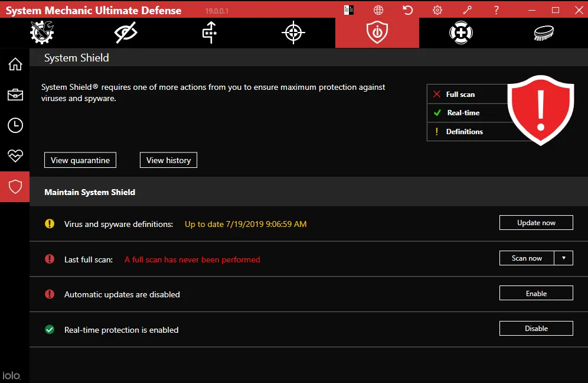The width and height of the screenshot is (588, 383).
Task: Click the news page icon in title bar
Action: pyautogui.click(x=349, y=10)
